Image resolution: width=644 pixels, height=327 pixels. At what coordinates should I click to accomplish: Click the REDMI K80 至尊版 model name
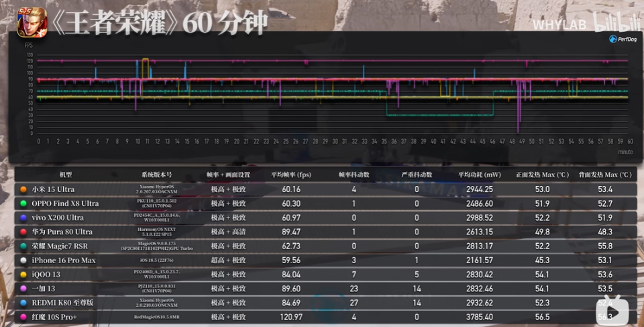pyautogui.click(x=62, y=303)
